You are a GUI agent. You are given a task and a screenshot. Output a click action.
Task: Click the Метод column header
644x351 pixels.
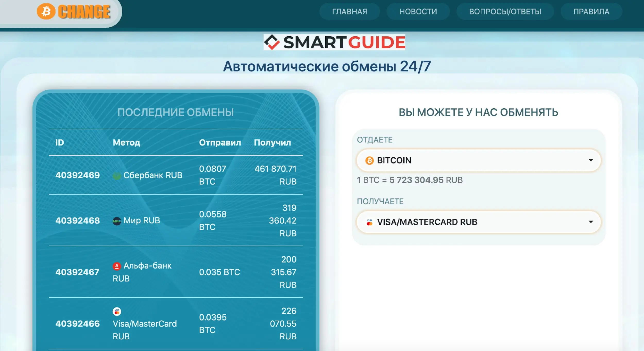pos(126,143)
